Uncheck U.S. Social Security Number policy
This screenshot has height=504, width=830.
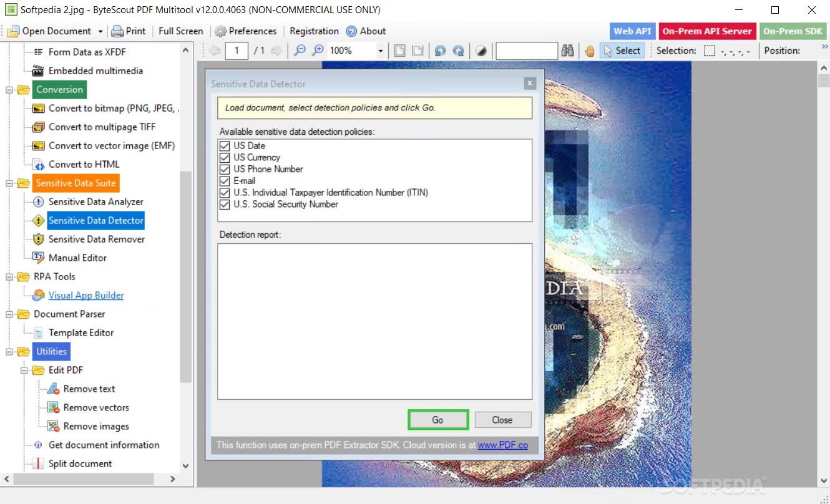click(x=225, y=204)
